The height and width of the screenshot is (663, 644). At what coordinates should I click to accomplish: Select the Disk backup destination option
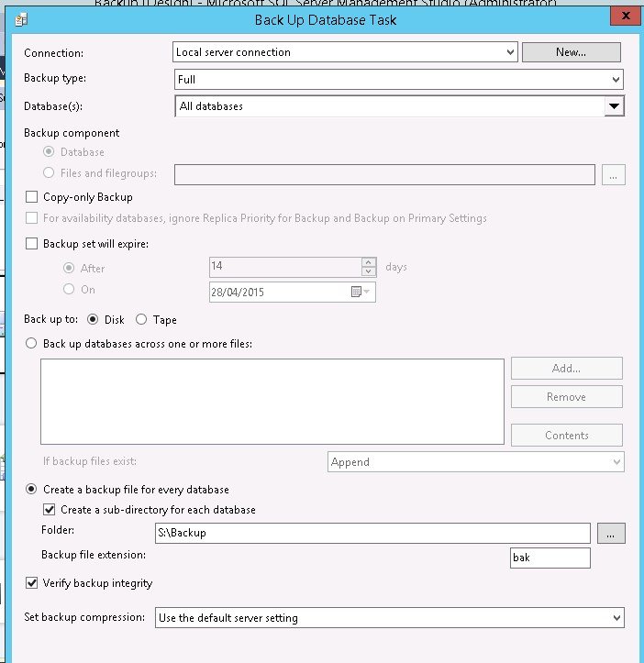tap(93, 320)
